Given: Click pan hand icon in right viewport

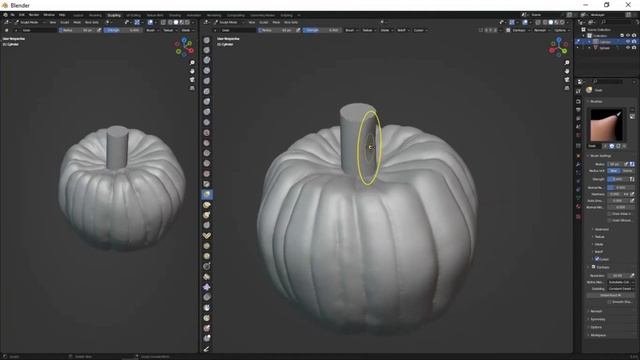Looking at the screenshot, I should [x=567, y=71].
